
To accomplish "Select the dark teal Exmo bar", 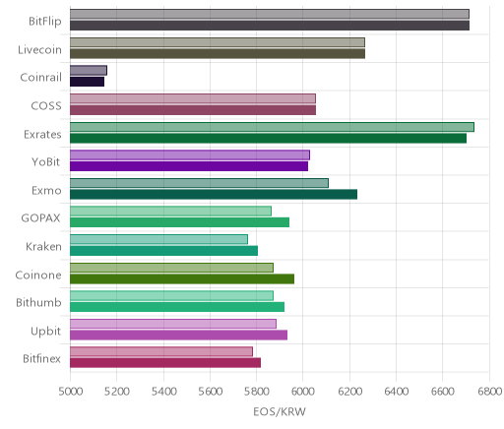I will tap(214, 195).
